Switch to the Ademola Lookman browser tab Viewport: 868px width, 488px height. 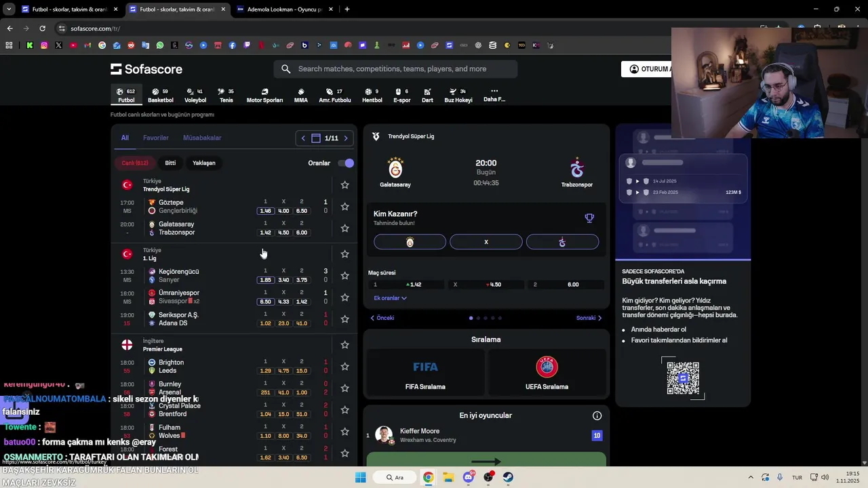[285, 9]
